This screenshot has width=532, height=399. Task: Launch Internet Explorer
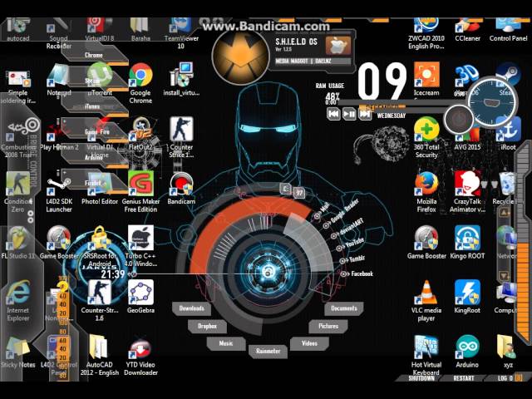pyautogui.click(x=17, y=292)
